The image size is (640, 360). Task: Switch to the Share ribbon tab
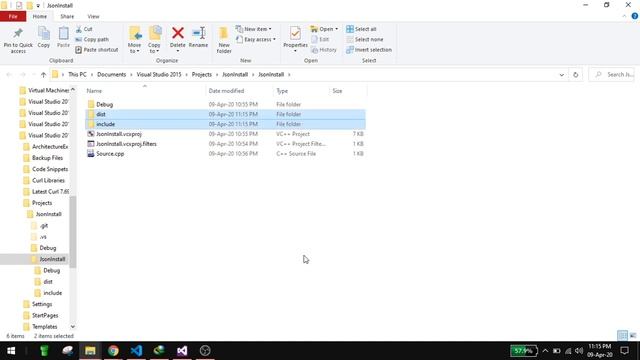(67, 16)
